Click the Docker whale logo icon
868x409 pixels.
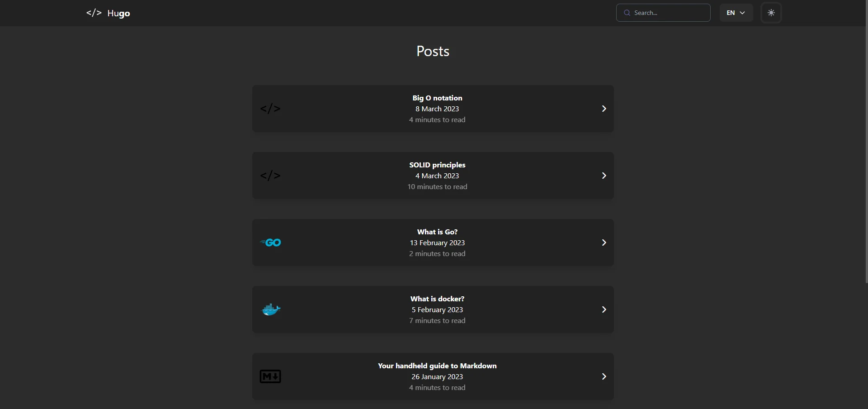coord(271,310)
